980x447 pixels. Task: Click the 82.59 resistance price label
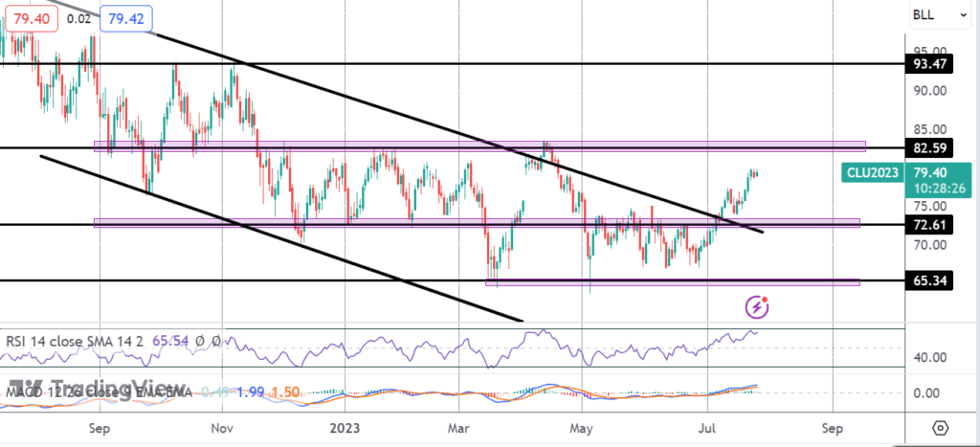(x=932, y=148)
